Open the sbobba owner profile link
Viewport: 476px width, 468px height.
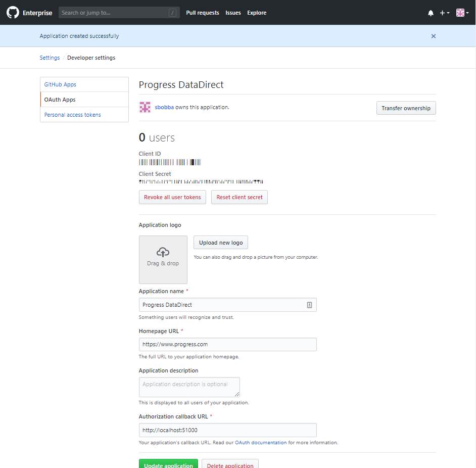click(x=164, y=107)
